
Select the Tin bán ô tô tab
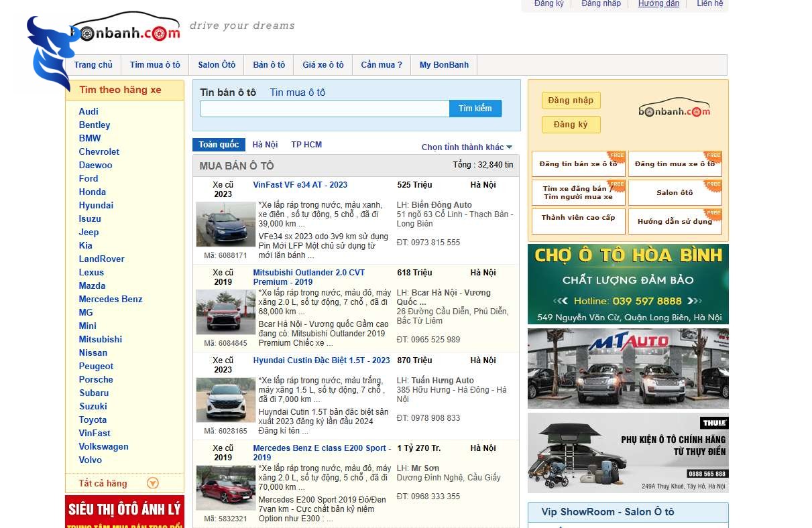coord(228,92)
